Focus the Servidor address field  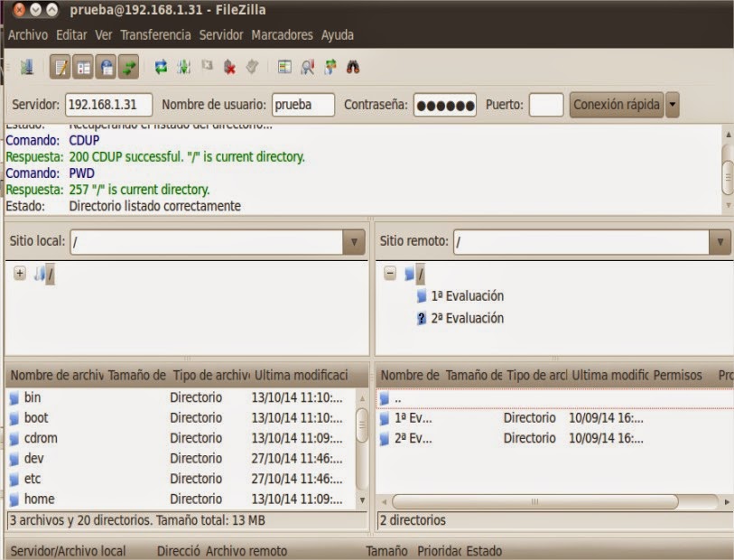click(x=108, y=105)
